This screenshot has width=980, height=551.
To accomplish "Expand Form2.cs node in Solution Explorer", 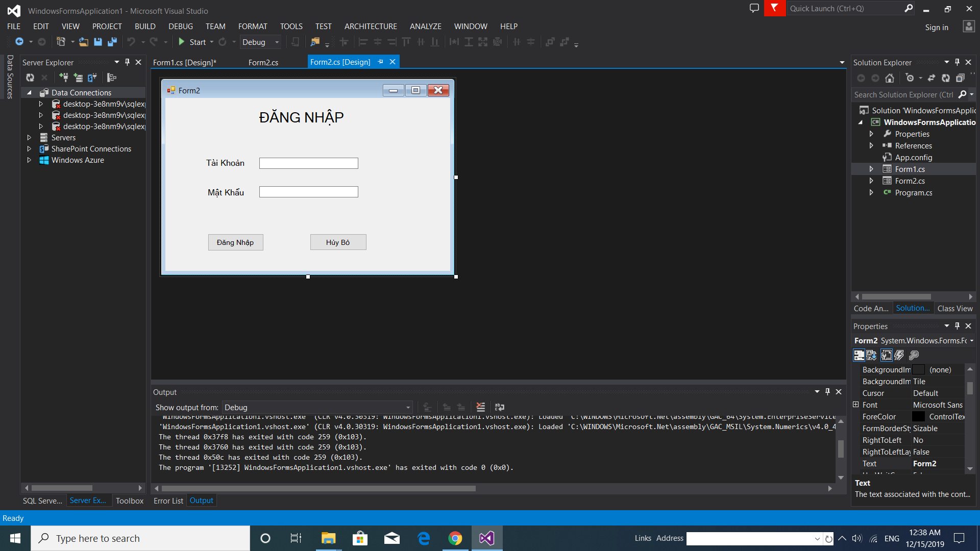I will point(871,181).
